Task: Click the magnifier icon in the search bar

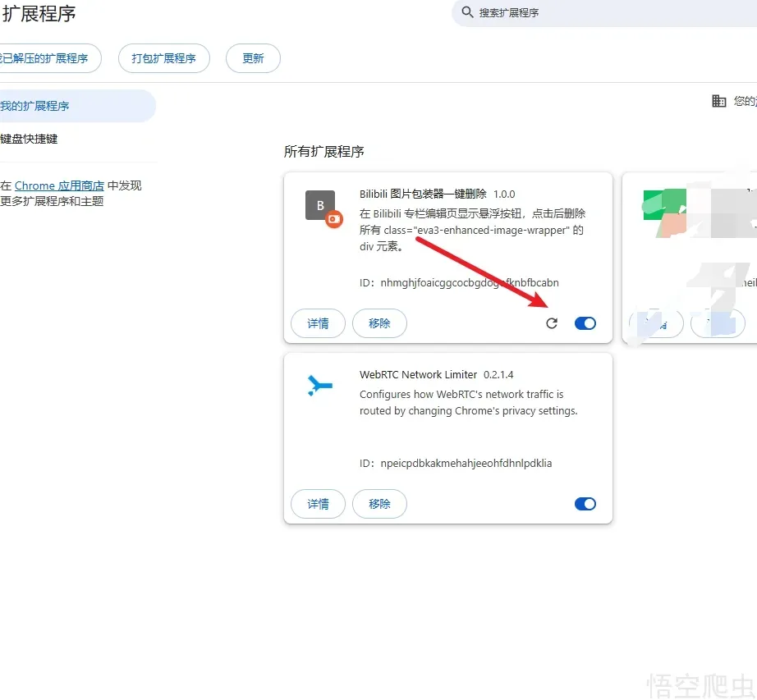Action: pyautogui.click(x=468, y=12)
